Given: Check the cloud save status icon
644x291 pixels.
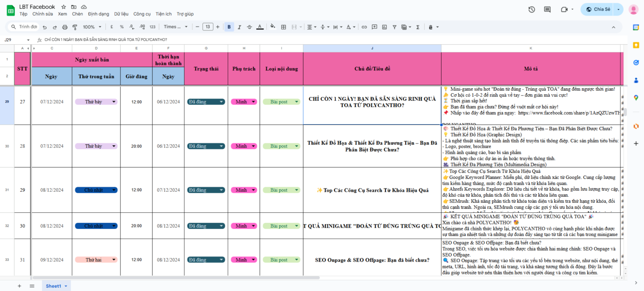Looking at the screenshot, I should click(x=84, y=7).
